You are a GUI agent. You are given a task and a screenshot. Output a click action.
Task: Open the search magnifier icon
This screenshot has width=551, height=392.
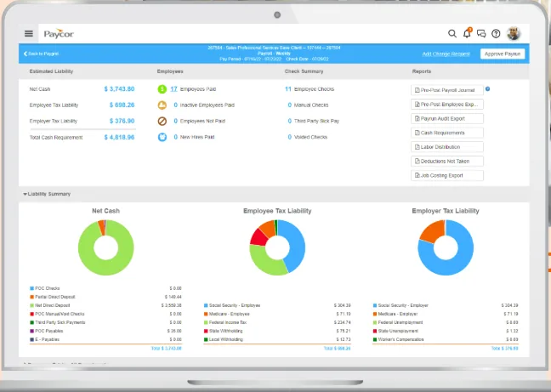(x=452, y=34)
